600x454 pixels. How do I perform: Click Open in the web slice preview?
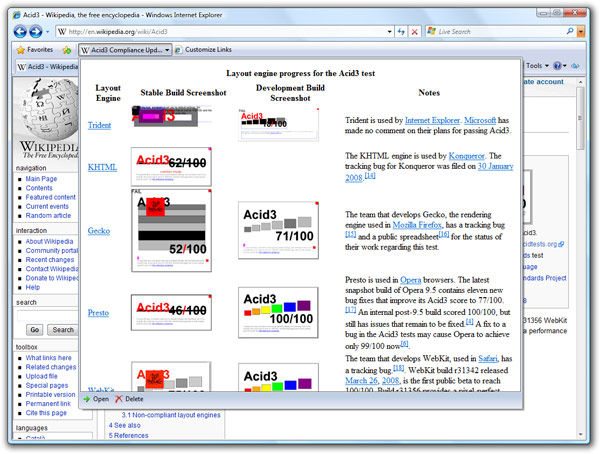tap(96, 399)
